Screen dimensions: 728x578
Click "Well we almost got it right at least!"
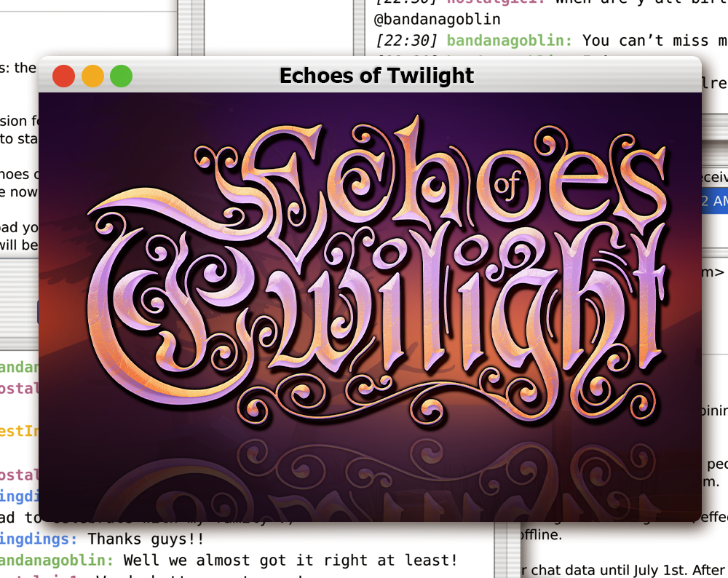(290, 561)
